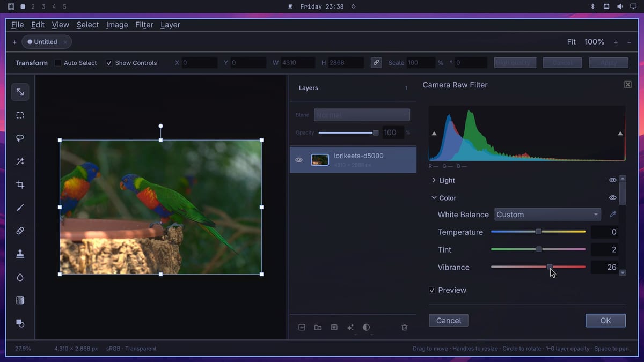
Task: Switch to the Untitled document tab
Action: 47,42
